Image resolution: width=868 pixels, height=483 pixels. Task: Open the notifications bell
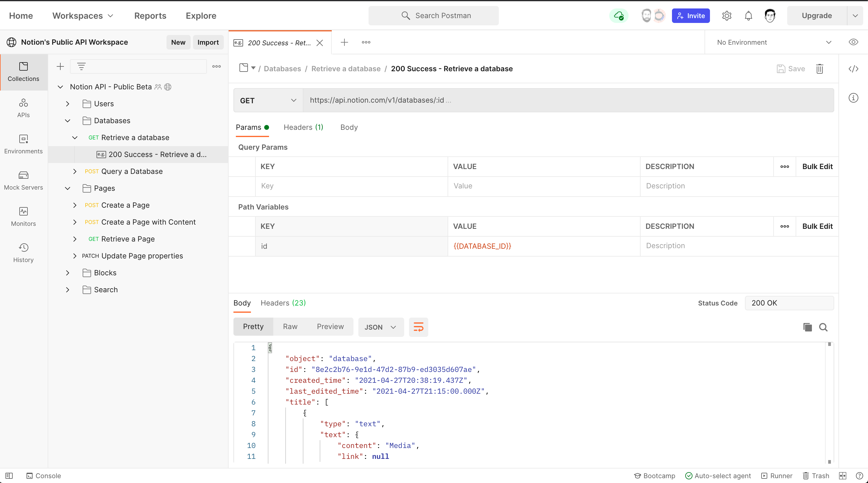click(748, 15)
